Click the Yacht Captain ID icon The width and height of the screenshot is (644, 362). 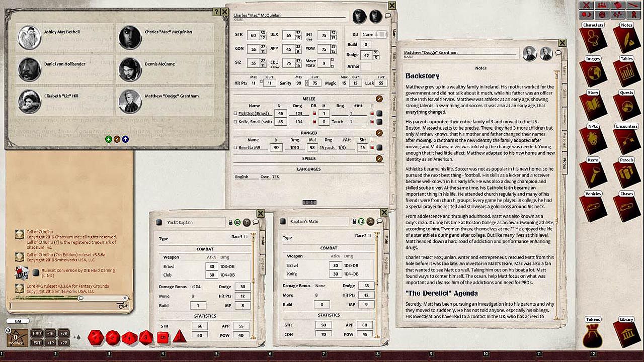point(237,222)
